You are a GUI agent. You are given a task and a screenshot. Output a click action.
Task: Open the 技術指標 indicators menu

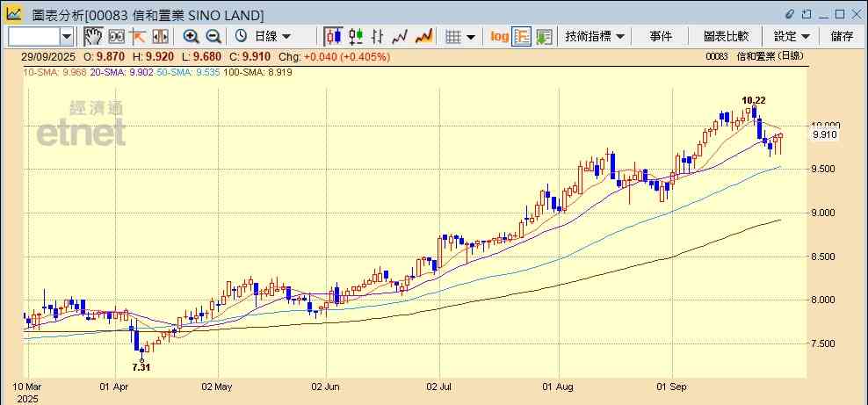pos(595,37)
